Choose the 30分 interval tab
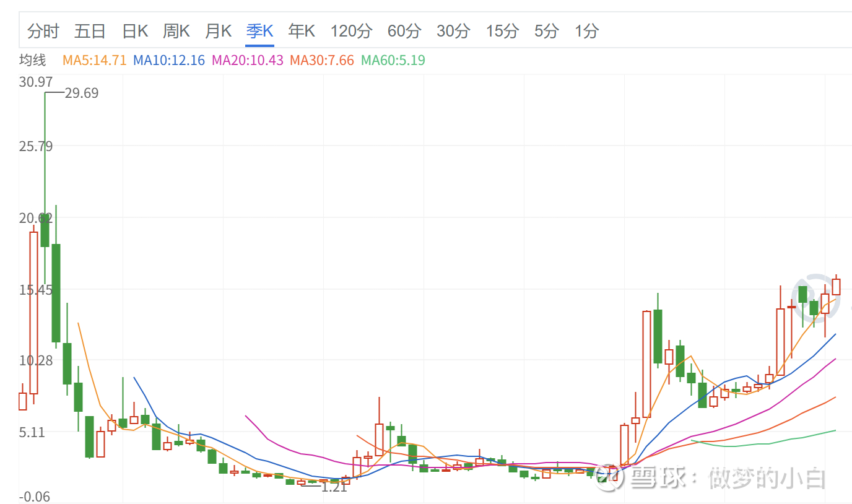 [453, 30]
